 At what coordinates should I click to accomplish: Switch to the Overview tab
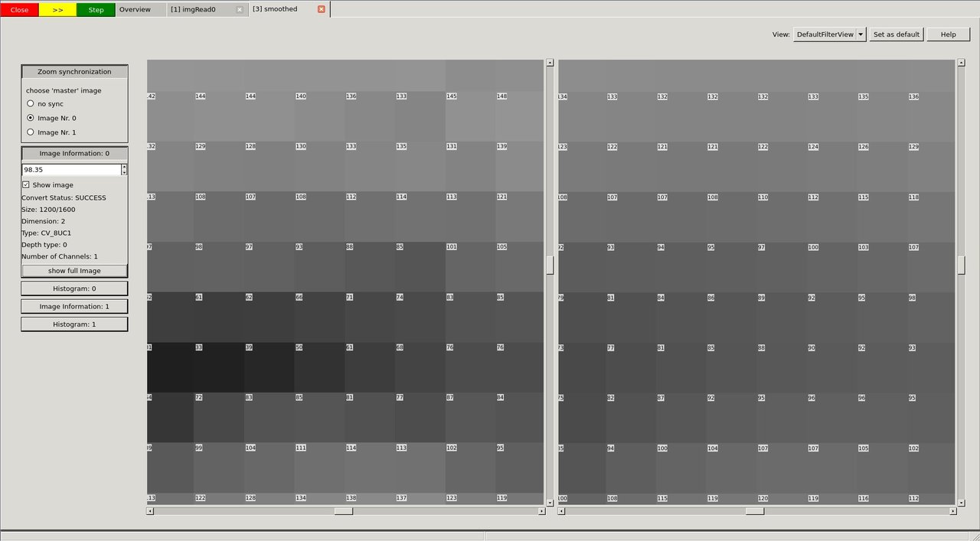pos(135,10)
